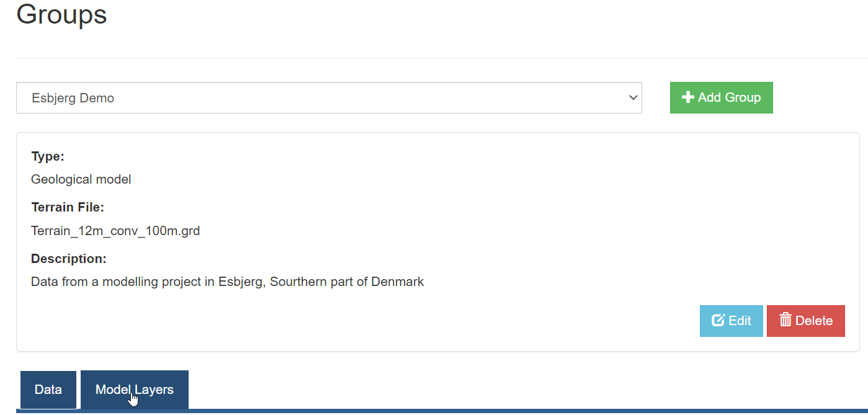Click the red Delete button label

click(814, 321)
